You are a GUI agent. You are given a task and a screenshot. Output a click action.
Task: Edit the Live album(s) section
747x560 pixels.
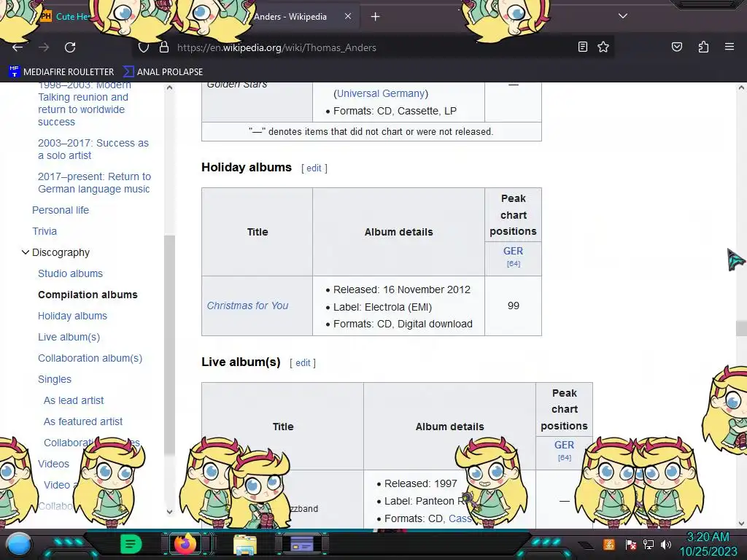(303, 363)
